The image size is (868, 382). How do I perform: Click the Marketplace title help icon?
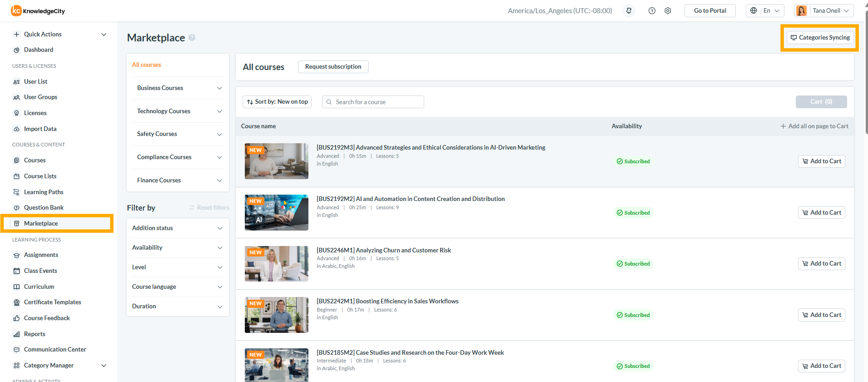click(192, 38)
